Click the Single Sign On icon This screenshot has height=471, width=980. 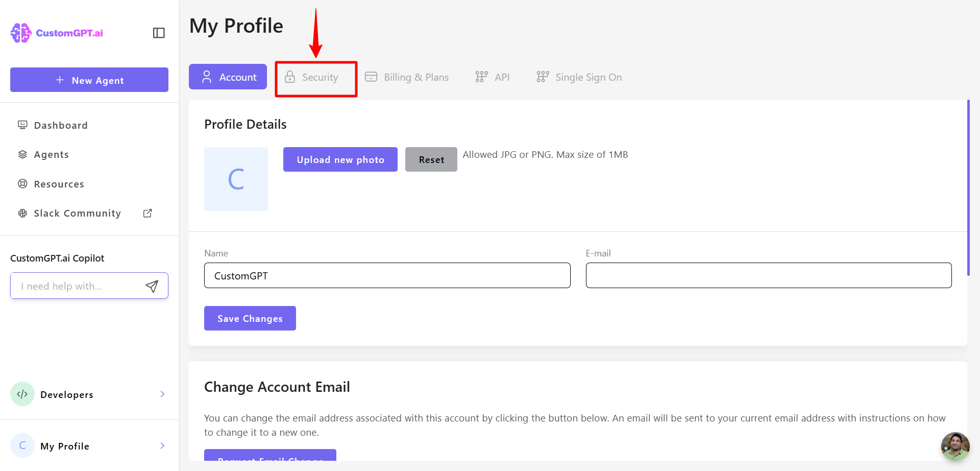pos(543,77)
